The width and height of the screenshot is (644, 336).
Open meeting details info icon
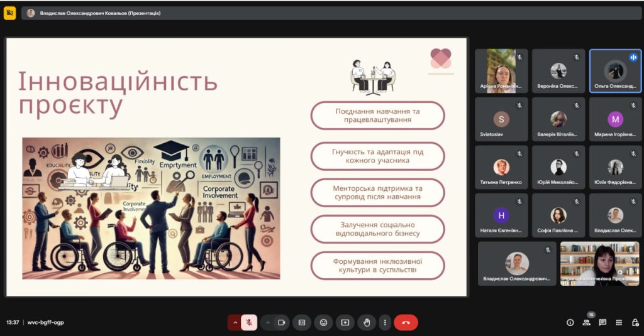570,322
